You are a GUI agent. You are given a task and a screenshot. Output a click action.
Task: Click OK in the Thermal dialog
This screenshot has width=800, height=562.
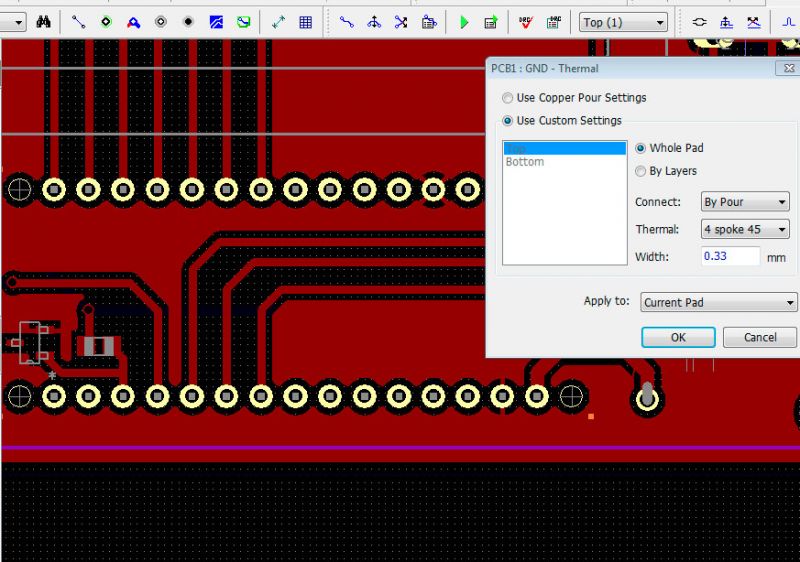[678, 337]
